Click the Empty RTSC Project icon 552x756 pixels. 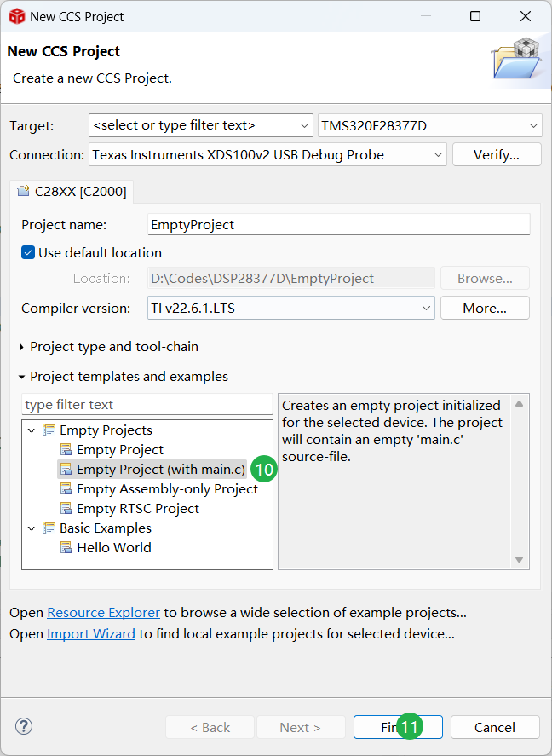66,509
